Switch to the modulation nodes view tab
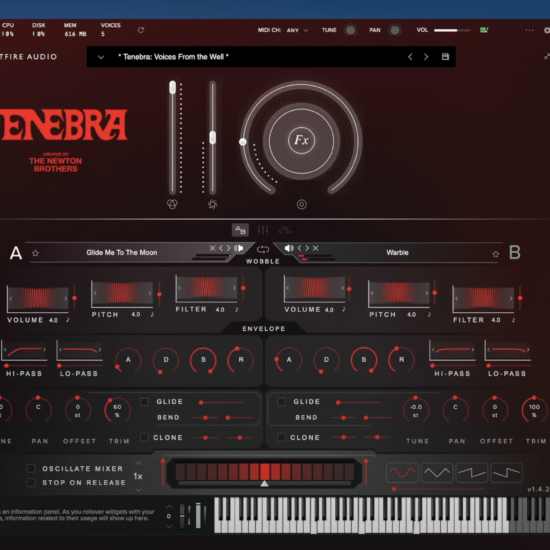This screenshot has width=550, height=550. click(x=285, y=230)
